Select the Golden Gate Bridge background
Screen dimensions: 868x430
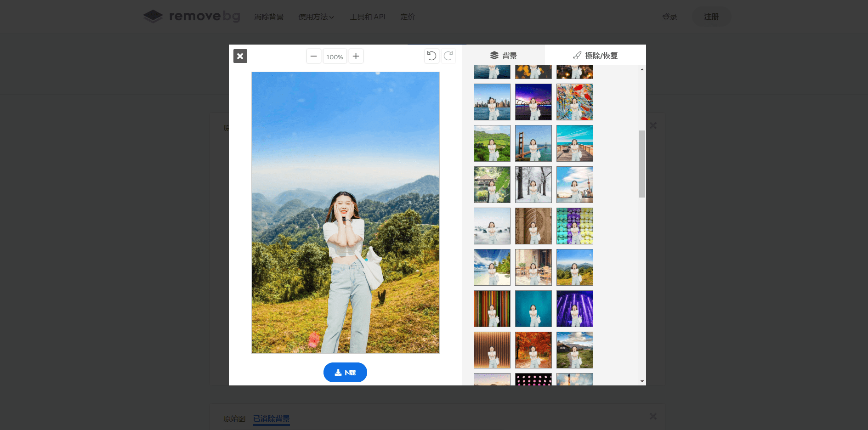[533, 143]
